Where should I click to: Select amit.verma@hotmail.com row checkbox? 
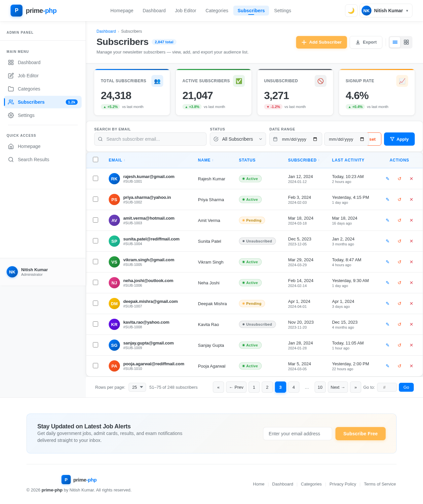[96, 220]
